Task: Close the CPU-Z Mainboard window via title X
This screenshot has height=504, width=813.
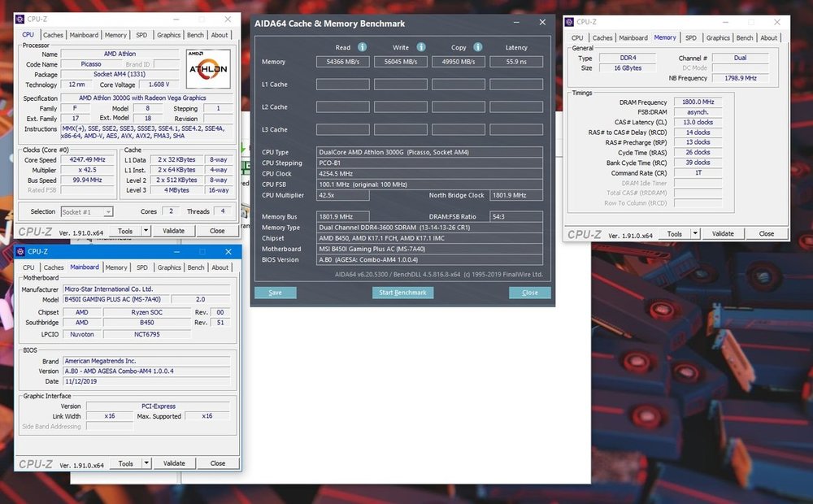Action: click(228, 251)
